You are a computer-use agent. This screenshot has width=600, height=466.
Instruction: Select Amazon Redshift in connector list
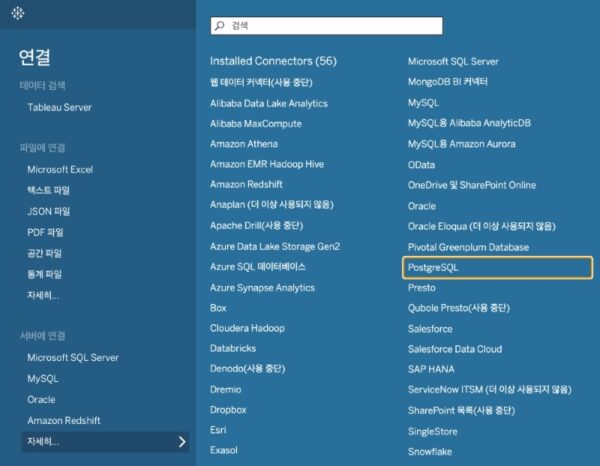[246, 185]
